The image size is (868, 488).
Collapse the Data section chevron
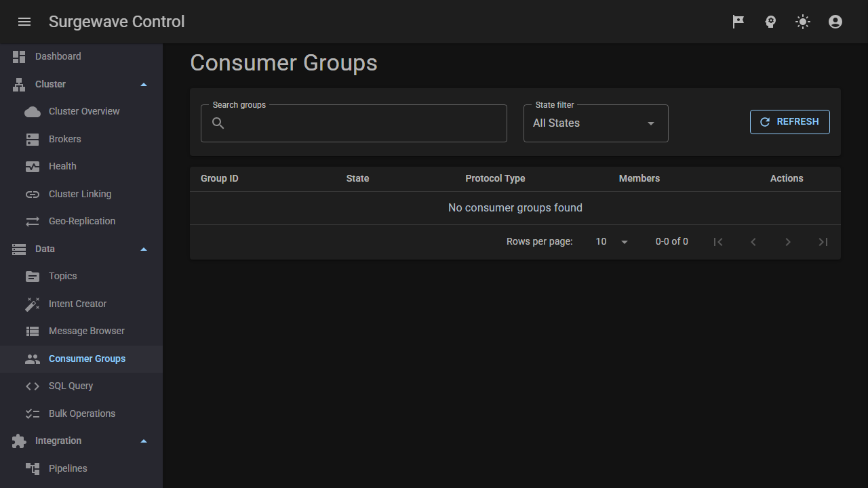pos(143,249)
